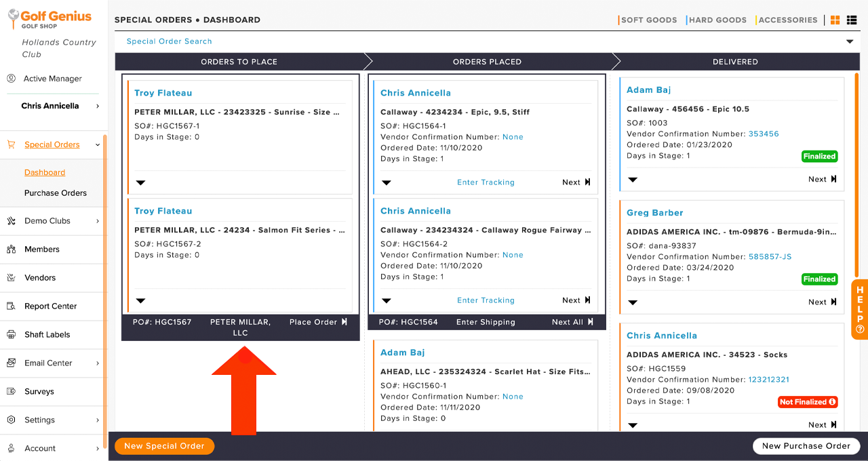Click the Not Finalized badge on HGC1559
The height and width of the screenshot is (461, 868).
808,402
